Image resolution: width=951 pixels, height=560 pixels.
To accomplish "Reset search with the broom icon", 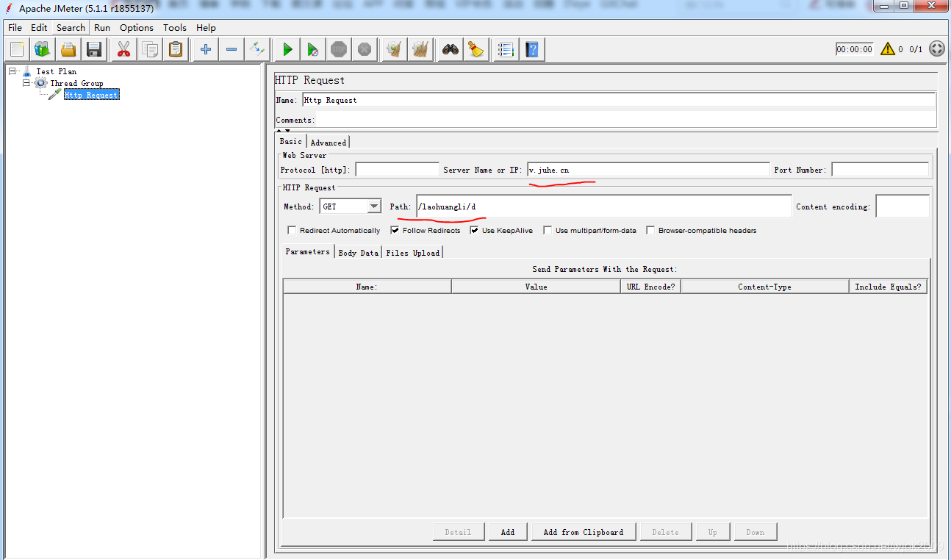I will pyautogui.click(x=476, y=49).
